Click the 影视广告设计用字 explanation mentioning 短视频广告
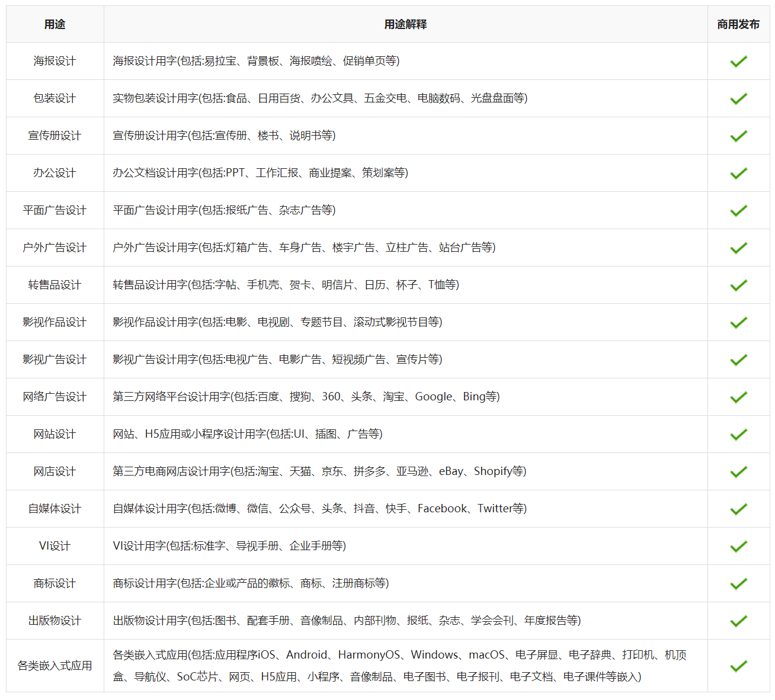Viewport: 775px width, 700px height. 277,359
